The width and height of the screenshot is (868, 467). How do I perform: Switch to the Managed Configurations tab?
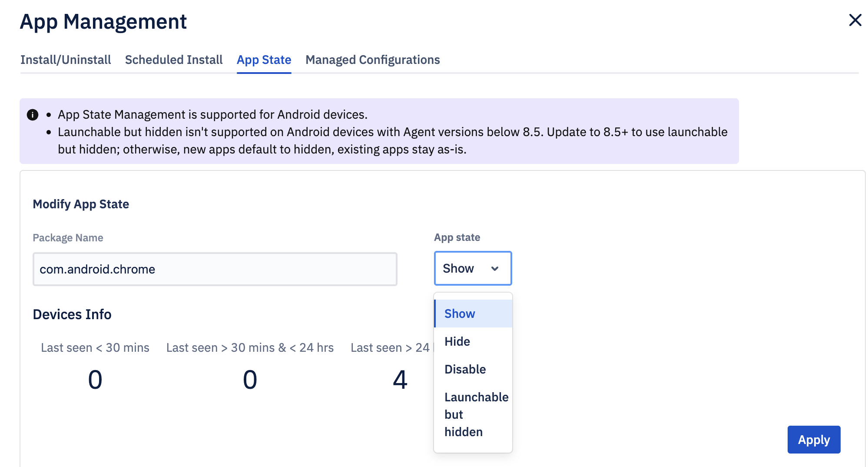coord(372,60)
